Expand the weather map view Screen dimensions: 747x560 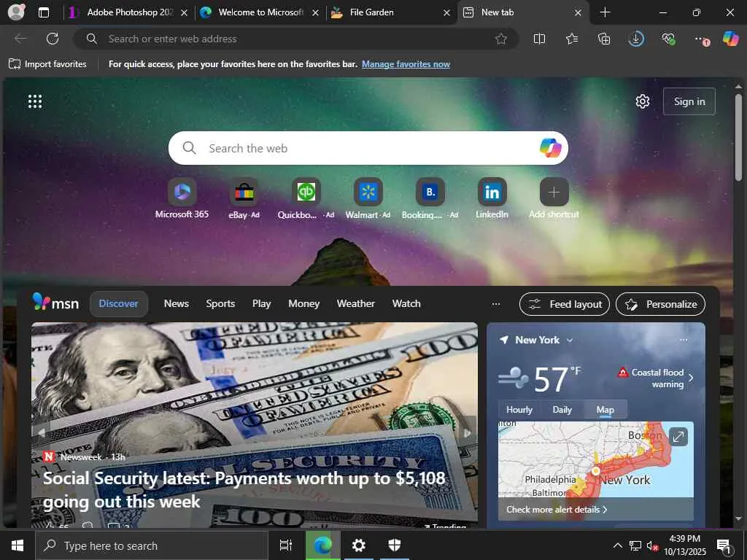(678, 436)
